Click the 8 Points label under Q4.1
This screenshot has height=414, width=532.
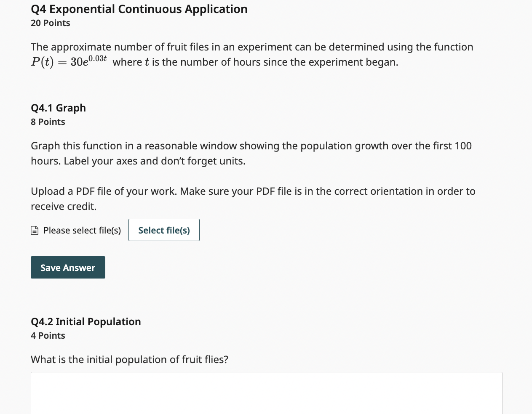pos(48,122)
